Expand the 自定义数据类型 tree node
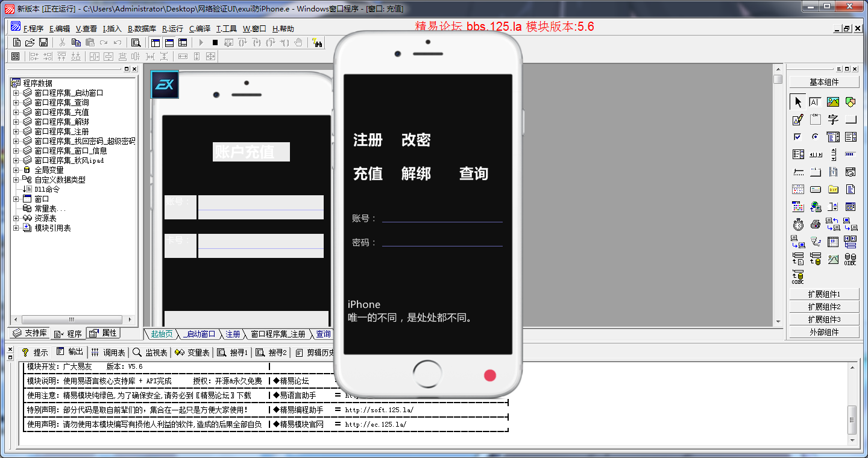This screenshot has height=458, width=868. pyautogui.click(x=16, y=180)
